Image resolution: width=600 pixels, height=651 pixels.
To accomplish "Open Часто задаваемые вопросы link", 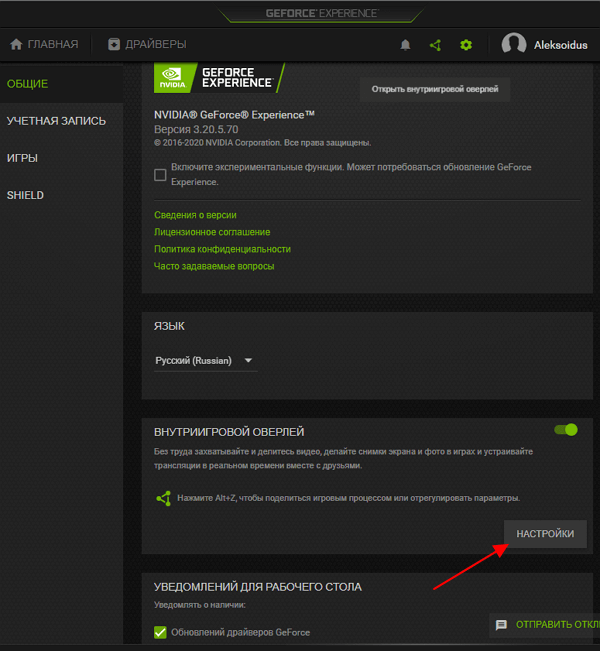I will click(214, 266).
